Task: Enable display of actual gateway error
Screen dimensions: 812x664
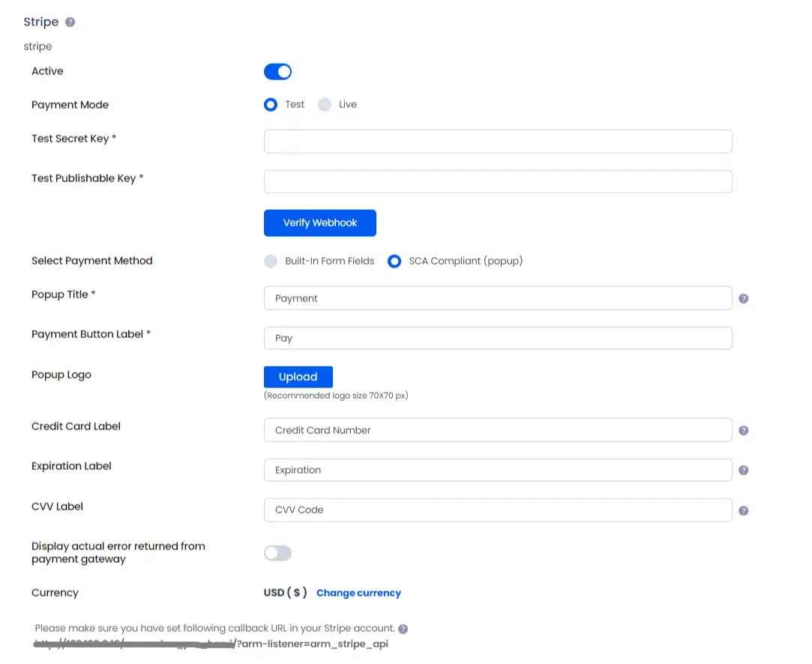Action: click(277, 553)
